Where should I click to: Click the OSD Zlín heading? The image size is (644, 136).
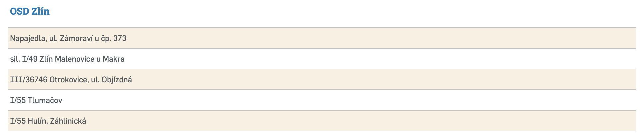pyautogui.click(x=30, y=11)
